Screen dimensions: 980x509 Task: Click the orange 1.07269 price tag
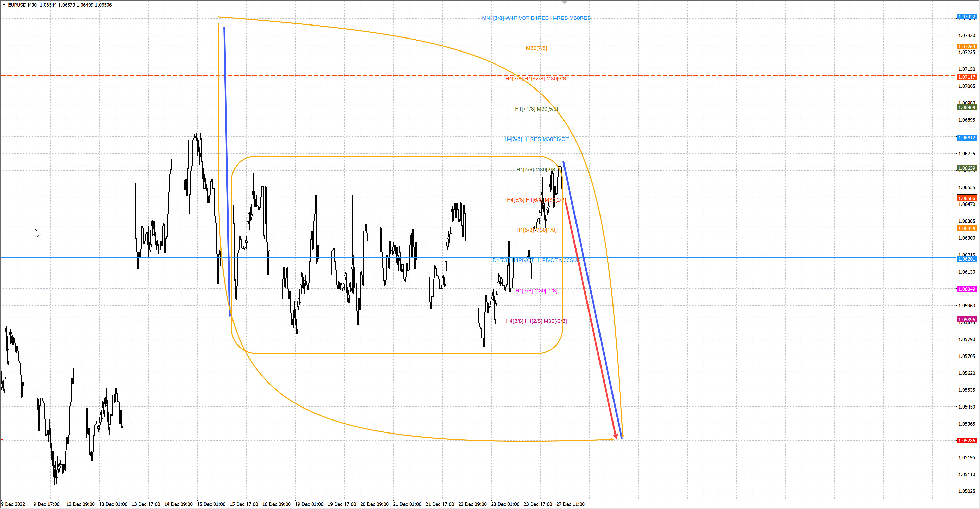tap(966, 47)
